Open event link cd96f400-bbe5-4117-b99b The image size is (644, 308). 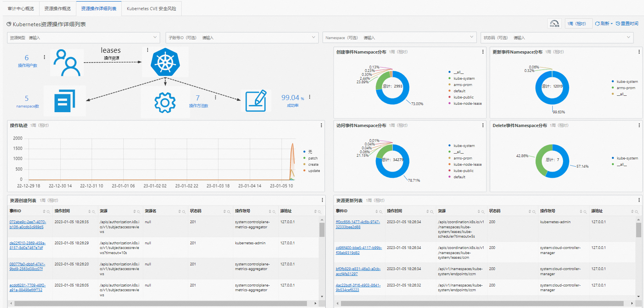[359, 250]
